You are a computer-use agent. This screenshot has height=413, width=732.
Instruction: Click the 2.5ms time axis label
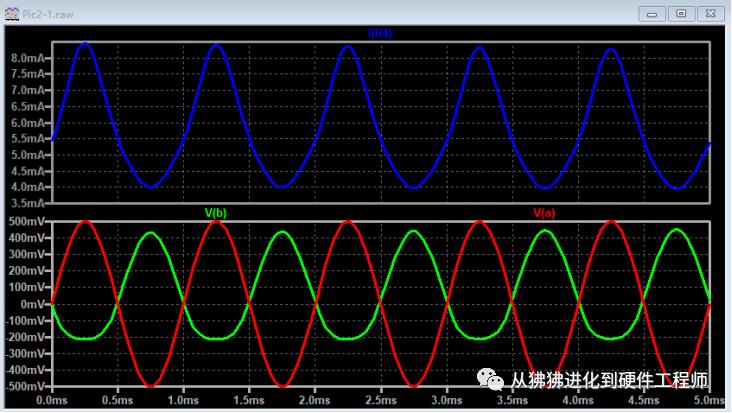tap(381, 400)
